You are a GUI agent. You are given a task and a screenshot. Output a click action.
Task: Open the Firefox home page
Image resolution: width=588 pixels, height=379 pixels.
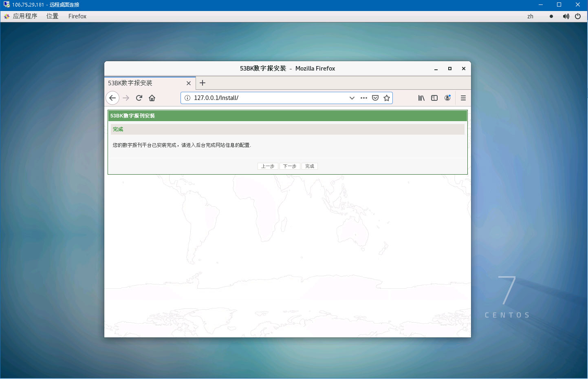(152, 98)
